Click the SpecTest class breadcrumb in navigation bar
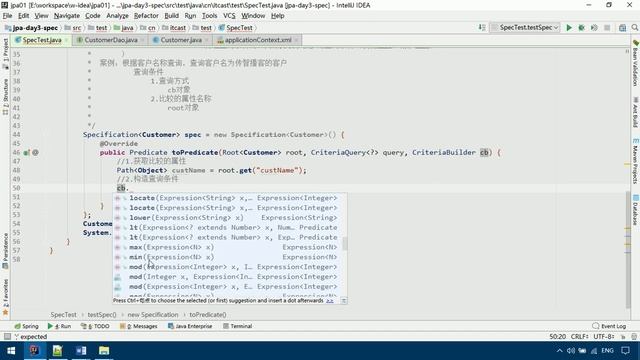This screenshot has width=640, height=360. (x=236, y=28)
